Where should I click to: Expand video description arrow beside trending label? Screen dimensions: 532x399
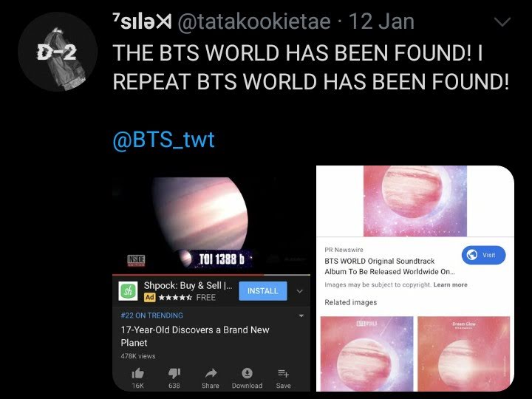[x=301, y=316]
